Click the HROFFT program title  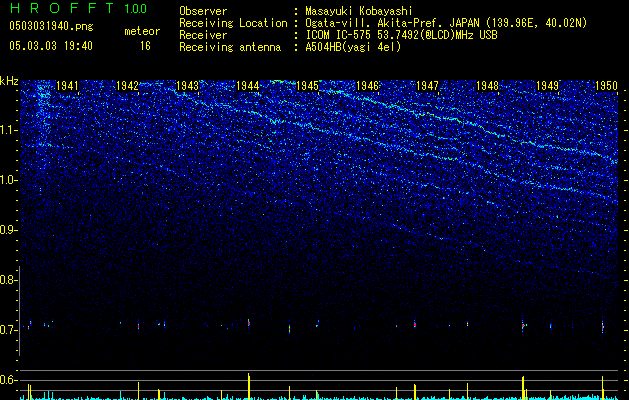62,8
